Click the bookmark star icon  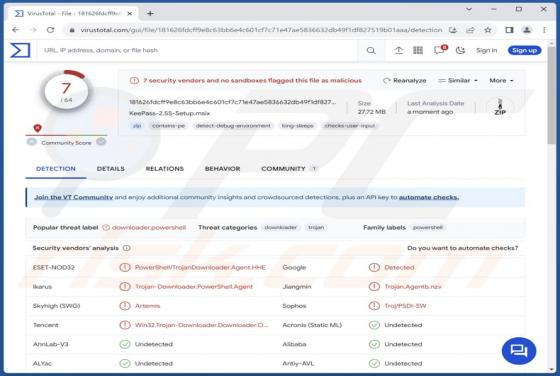click(x=488, y=30)
